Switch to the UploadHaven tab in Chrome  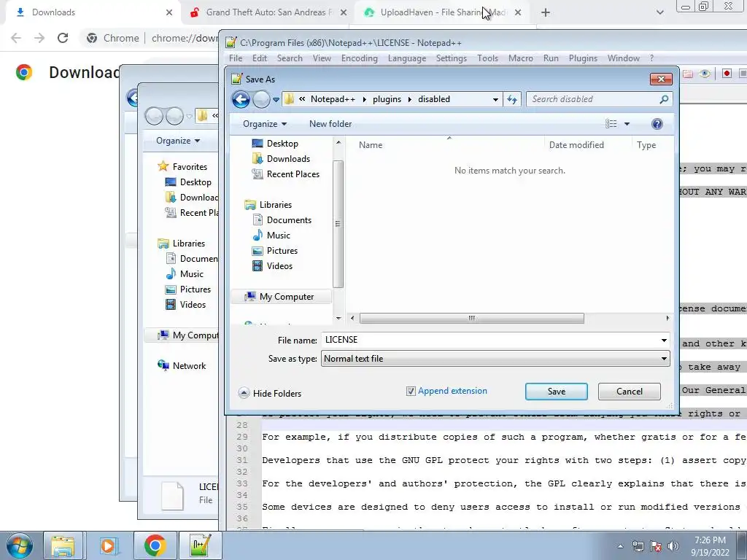442,12
